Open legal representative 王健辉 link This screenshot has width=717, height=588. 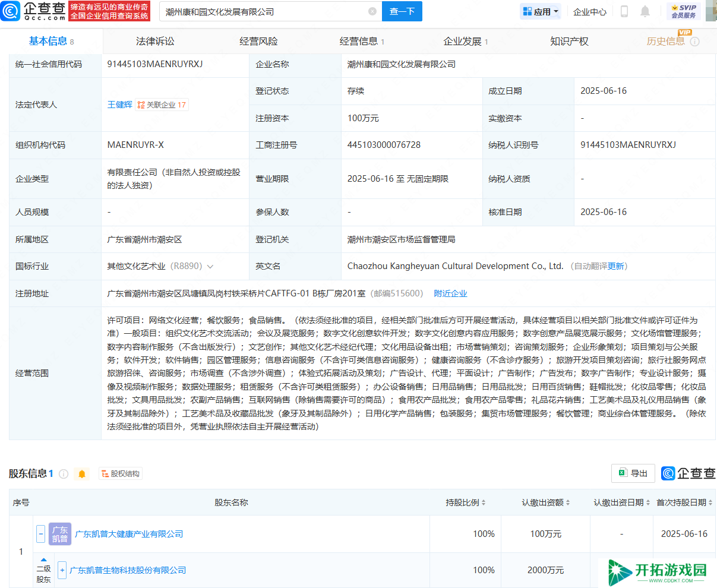[x=119, y=105]
